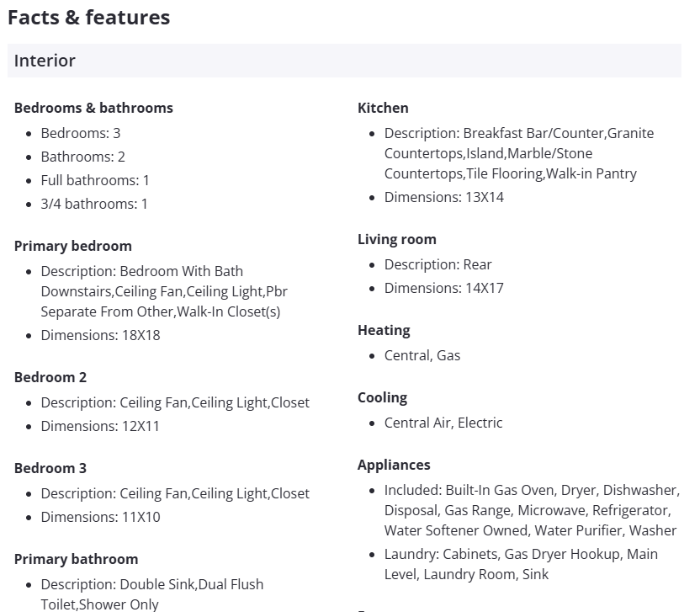This screenshot has height=612, width=700.
Task: Select the Dimensions: 12X11 entry
Action: click(100, 426)
